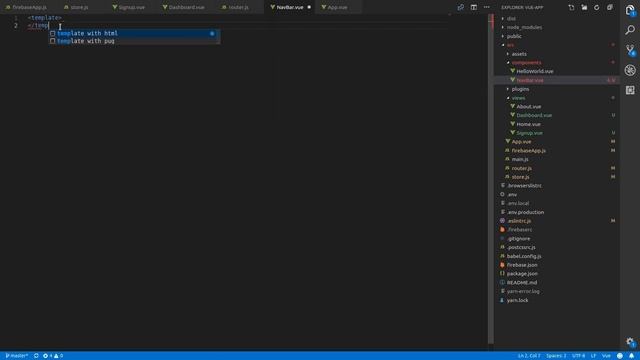
Task: Open .env.production in the Explorer
Action: point(526,212)
